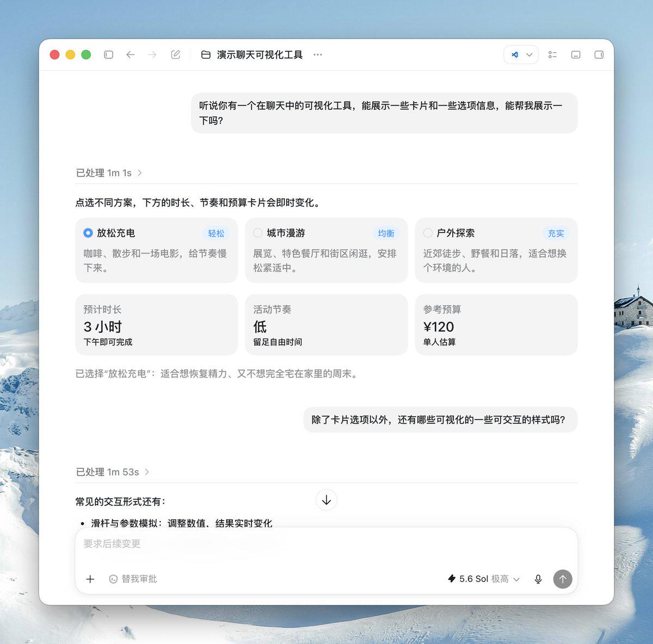Screen dimensions: 653x644
Task: Expand the 已处理 1m 53s details
Action: [113, 472]
